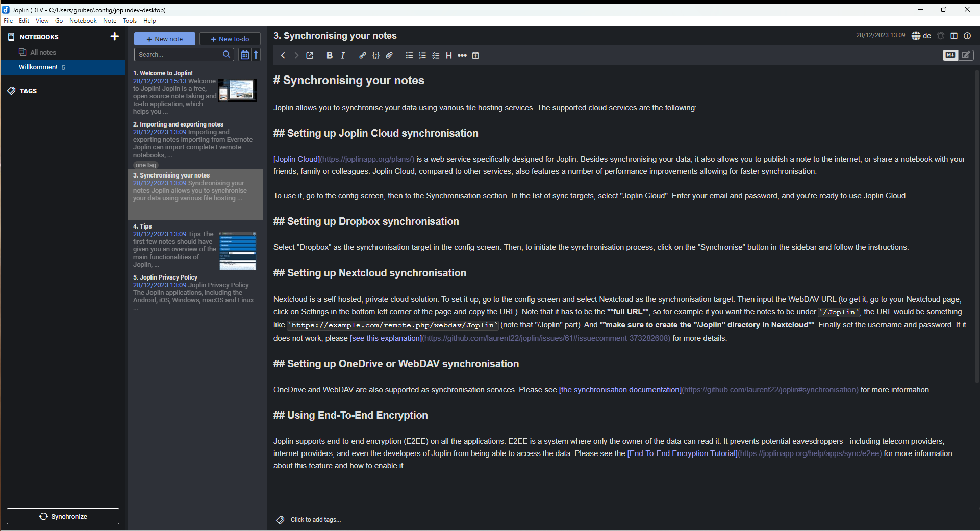This screenshot has width=980, height=531.
Task: Click heading Setting up Dropbox synchronisation
Action: coord(366,221)
